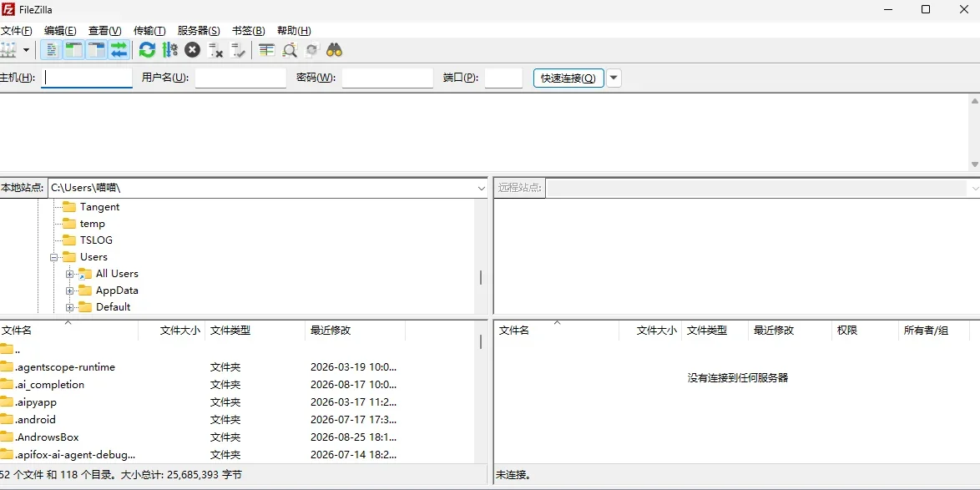Open the 书签(B) menu

click(x=249, y=31)
